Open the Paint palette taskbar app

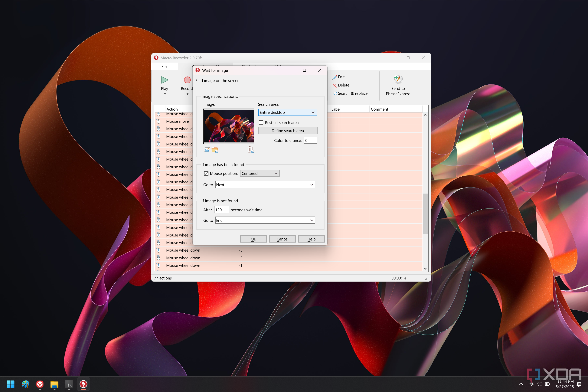[25, 384]
